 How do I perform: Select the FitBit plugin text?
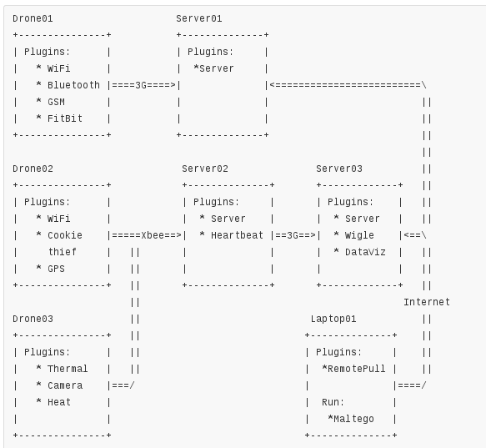coord(65,118)
